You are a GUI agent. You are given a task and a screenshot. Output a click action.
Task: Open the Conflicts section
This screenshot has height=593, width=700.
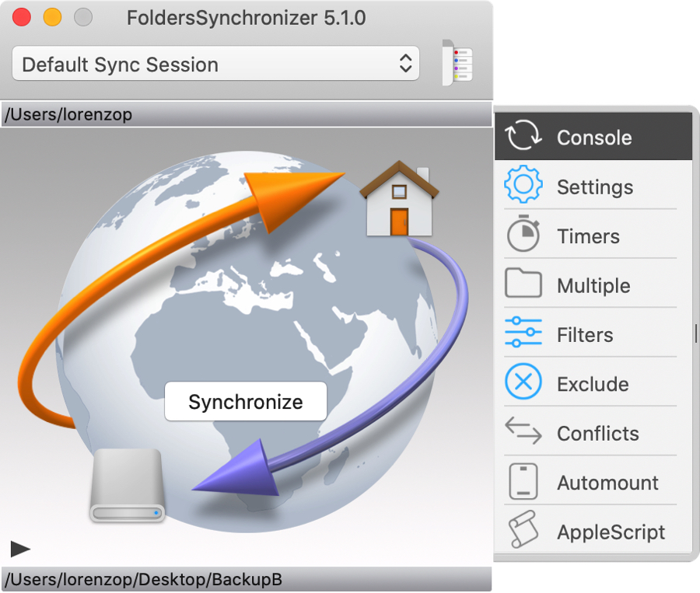[x=593, y=432]
